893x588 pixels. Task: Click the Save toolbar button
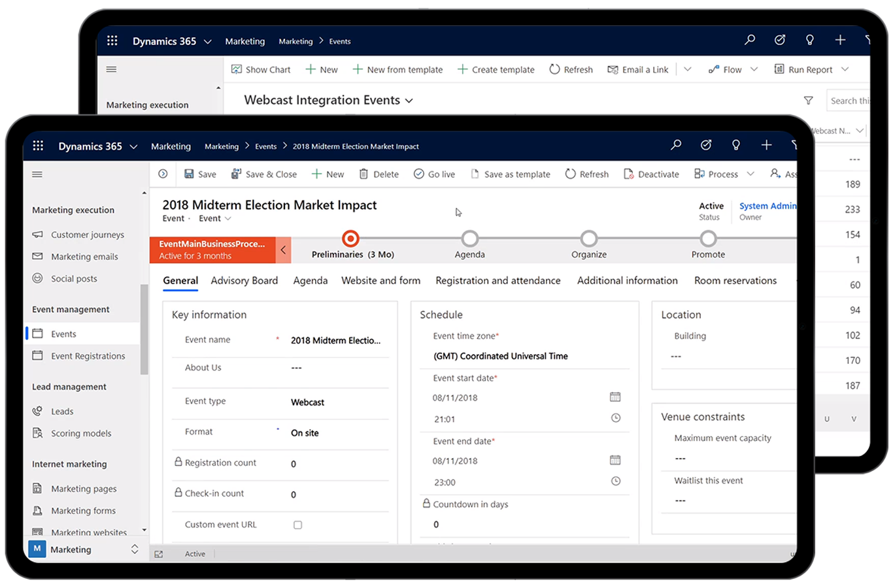pyautogui.click(x=200, y=174)
